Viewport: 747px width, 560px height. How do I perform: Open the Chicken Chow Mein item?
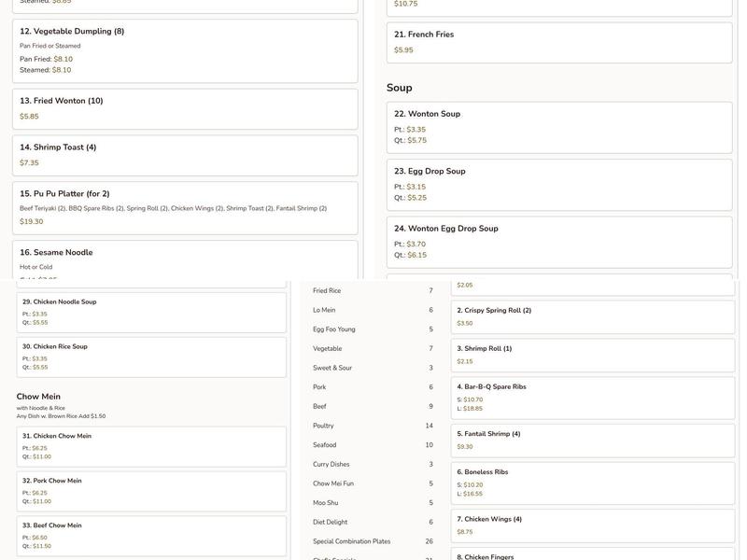151,446
